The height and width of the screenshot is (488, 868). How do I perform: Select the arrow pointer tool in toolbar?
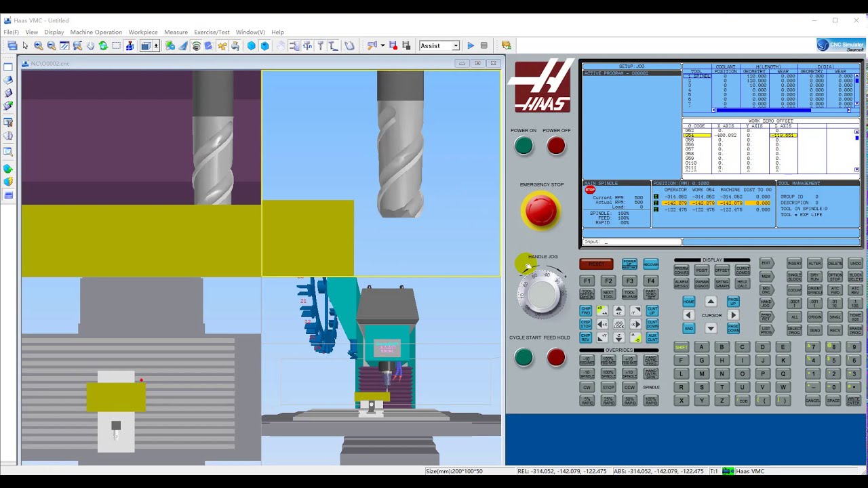(x=25, y=46)
